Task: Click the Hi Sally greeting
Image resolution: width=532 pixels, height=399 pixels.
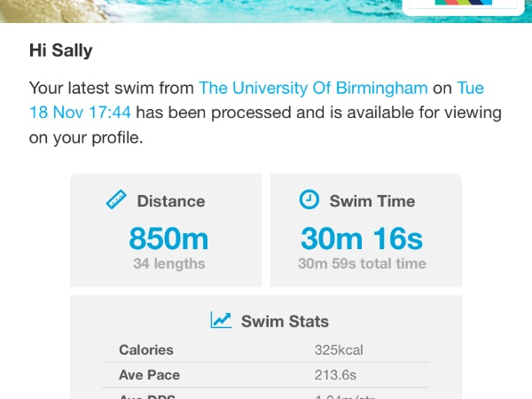Action: (x=60, y=51)
